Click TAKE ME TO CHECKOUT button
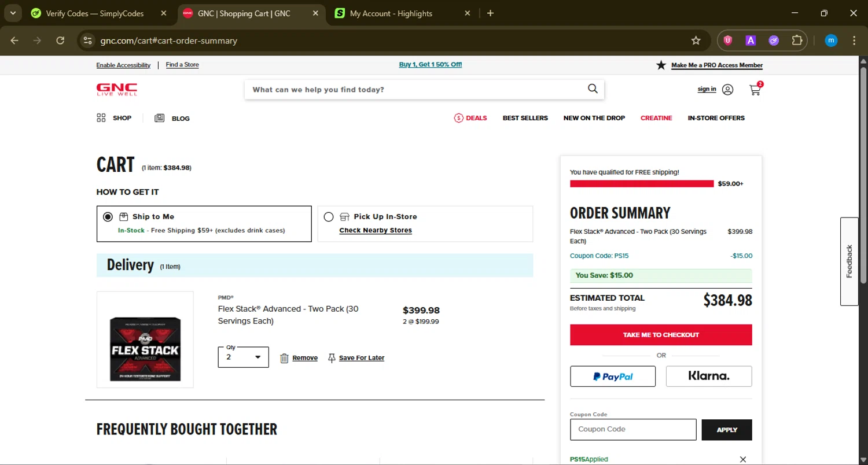The image size is (868, 465). click(x=661, y=335)
